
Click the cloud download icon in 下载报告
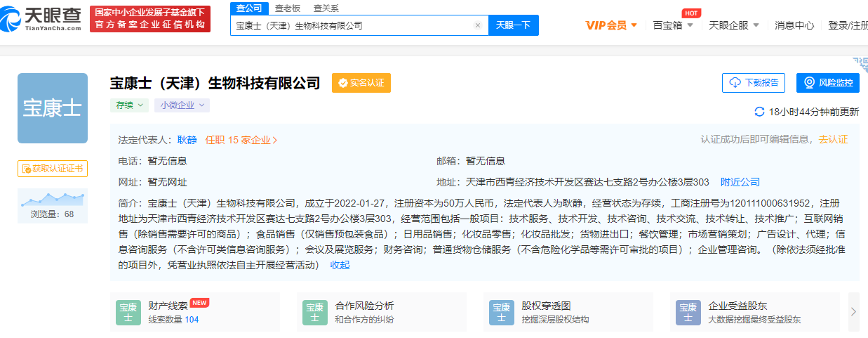[735, 83]
